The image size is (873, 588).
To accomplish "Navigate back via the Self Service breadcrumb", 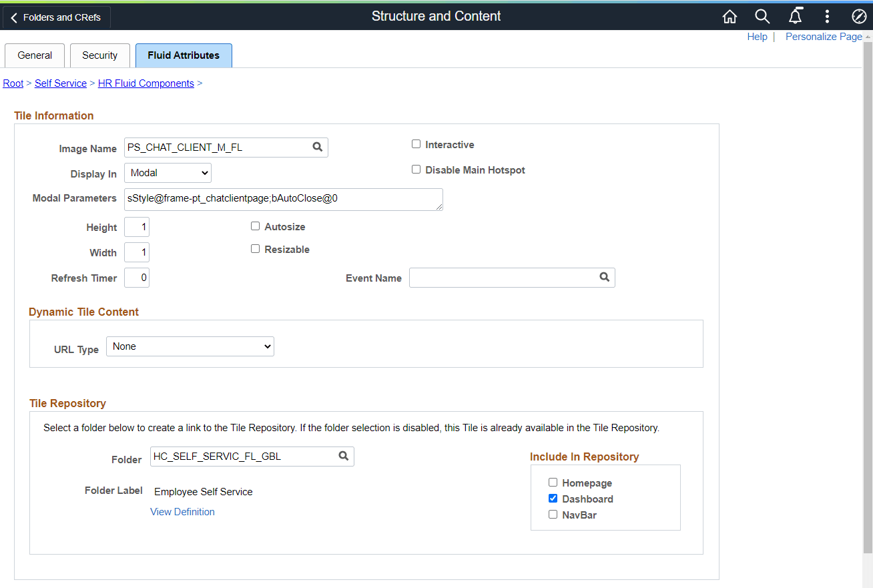I will coord(60,83).
